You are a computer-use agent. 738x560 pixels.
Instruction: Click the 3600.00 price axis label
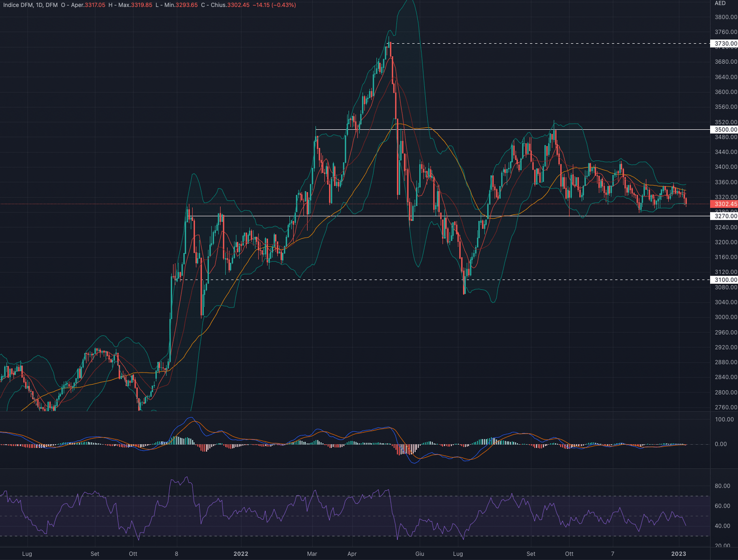(x=726, y=92)
